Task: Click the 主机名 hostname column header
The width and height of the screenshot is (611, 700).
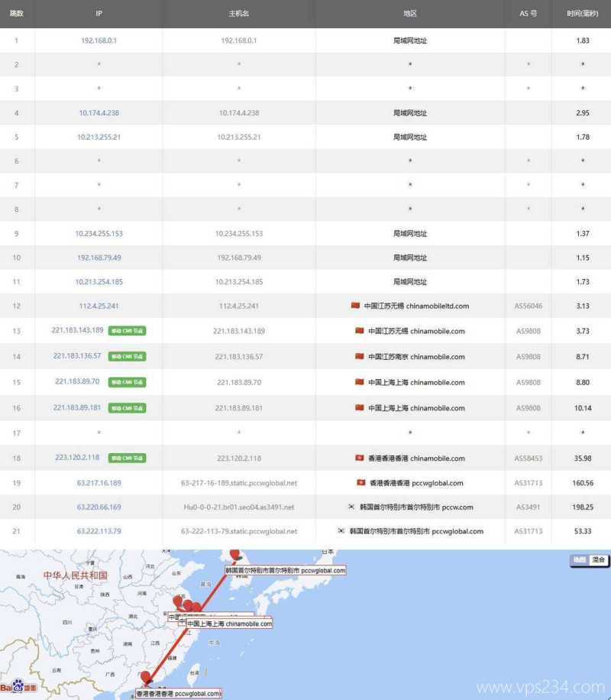Action: pos(238,14)
